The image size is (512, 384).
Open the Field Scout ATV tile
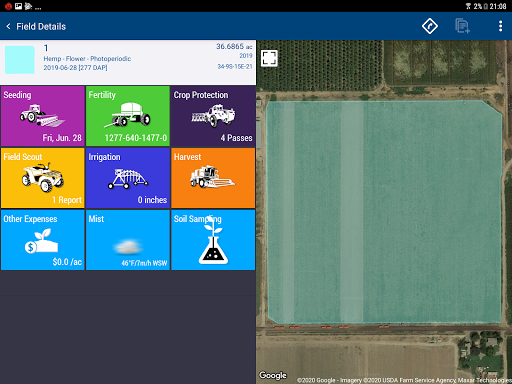[x=43, y=178]
